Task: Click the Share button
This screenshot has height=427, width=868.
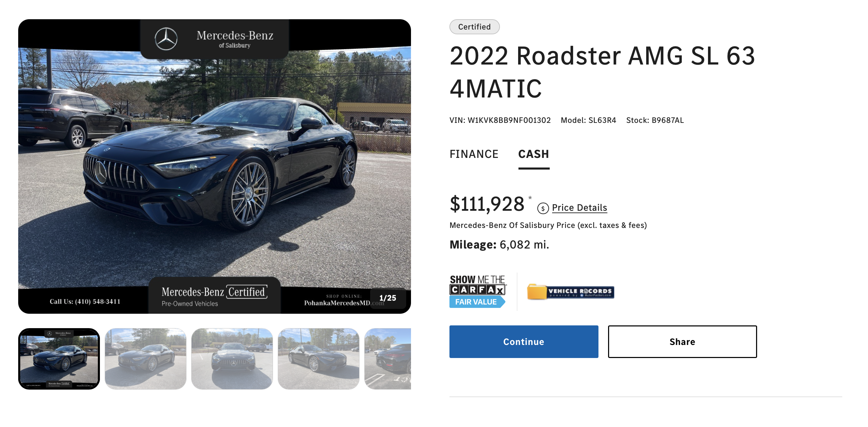Action: (682, 342)
